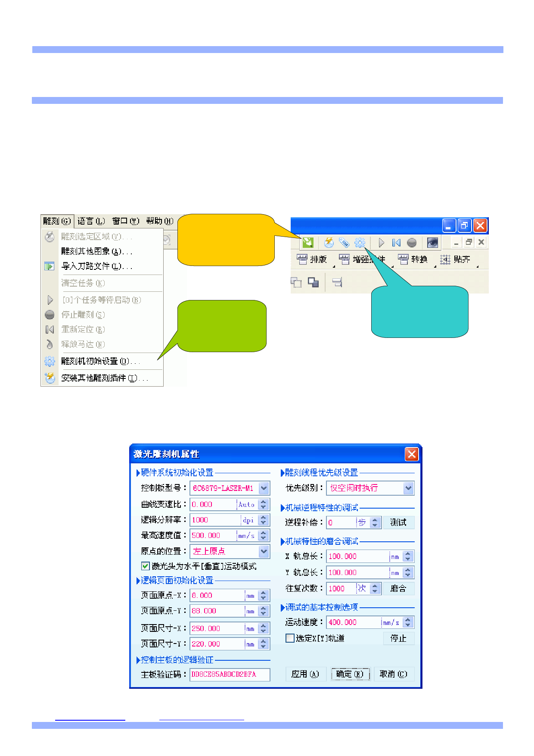
Task: Open engraver settings via toolbar gear icon
Action: [x=360, y=243]
